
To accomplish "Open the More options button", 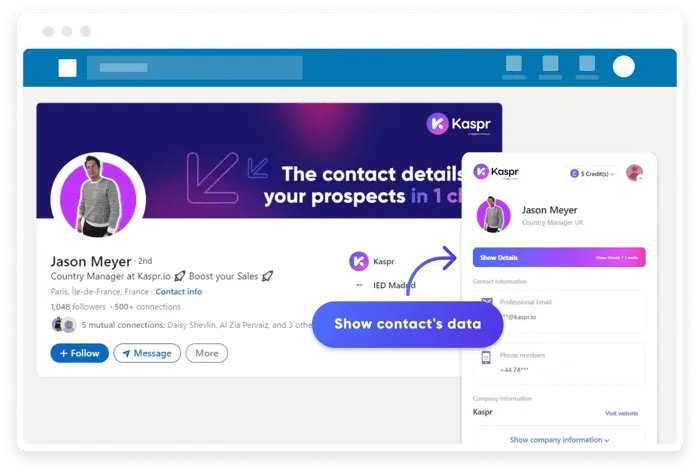I will pyautogui.click(x=207, y=353).
